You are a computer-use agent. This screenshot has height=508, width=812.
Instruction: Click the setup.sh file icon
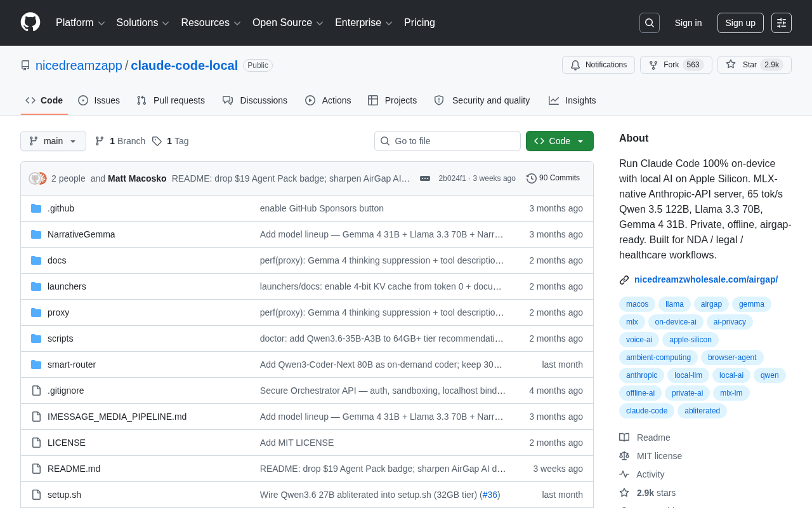(36, 495)
